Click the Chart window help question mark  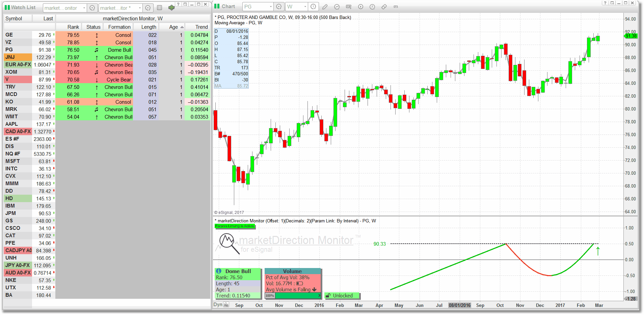tap(605, 3)
